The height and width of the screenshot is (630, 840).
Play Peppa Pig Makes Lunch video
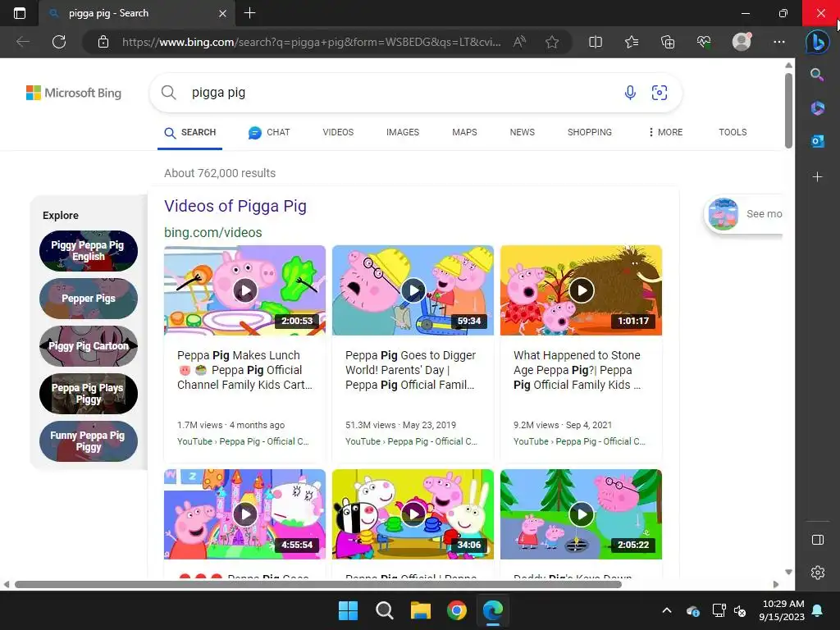244,290
